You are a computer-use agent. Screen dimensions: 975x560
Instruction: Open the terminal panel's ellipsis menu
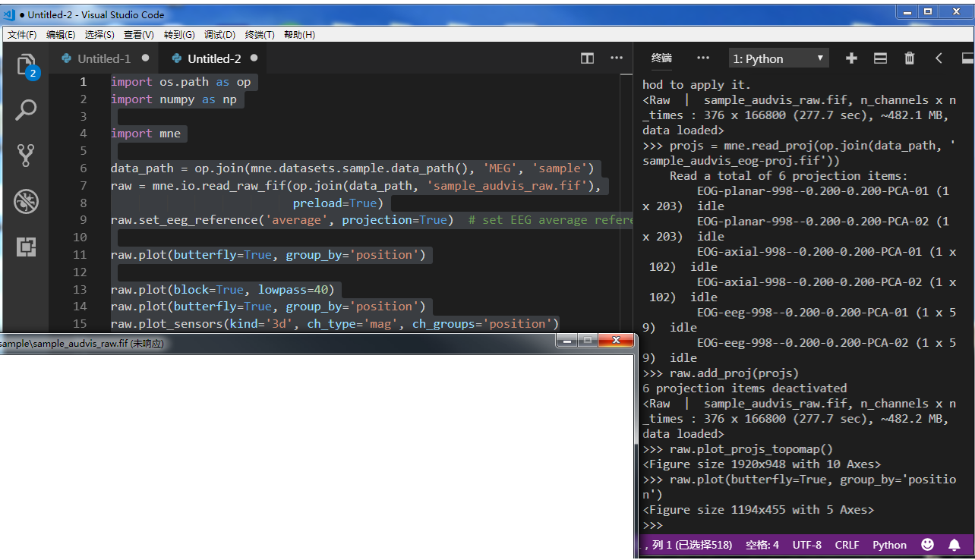[703, 58]
